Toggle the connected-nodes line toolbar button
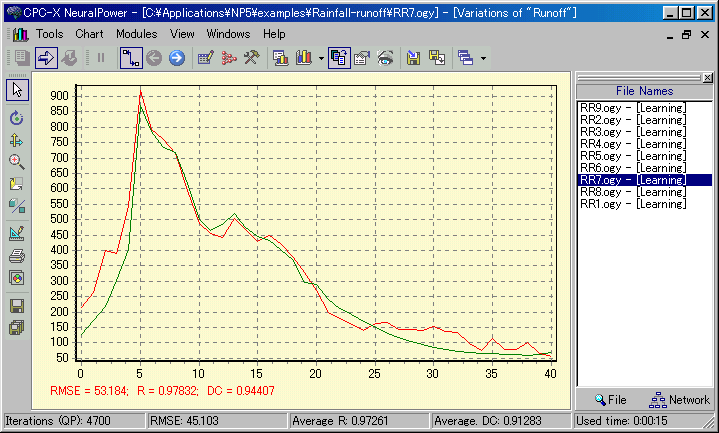719x433 pixels. tap(131, 58)
